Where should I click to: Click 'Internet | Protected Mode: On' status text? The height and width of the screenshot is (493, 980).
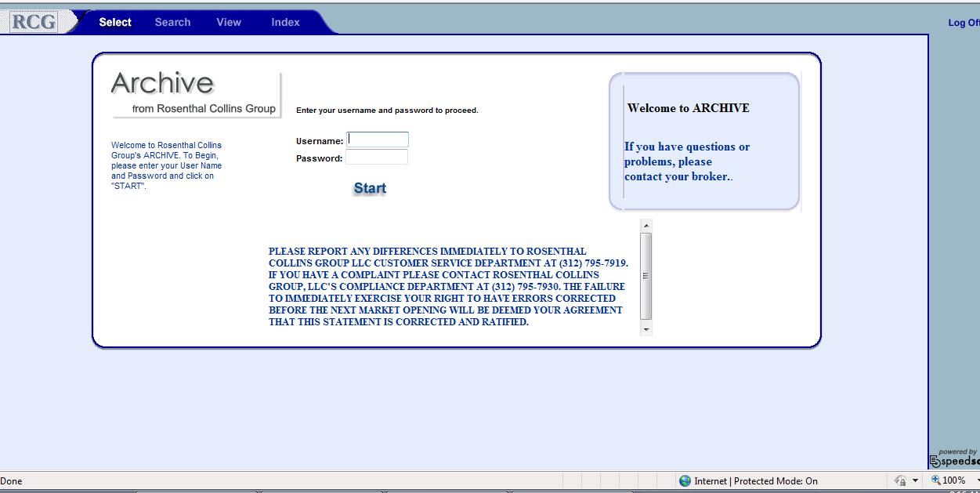(x=756, y=481)
